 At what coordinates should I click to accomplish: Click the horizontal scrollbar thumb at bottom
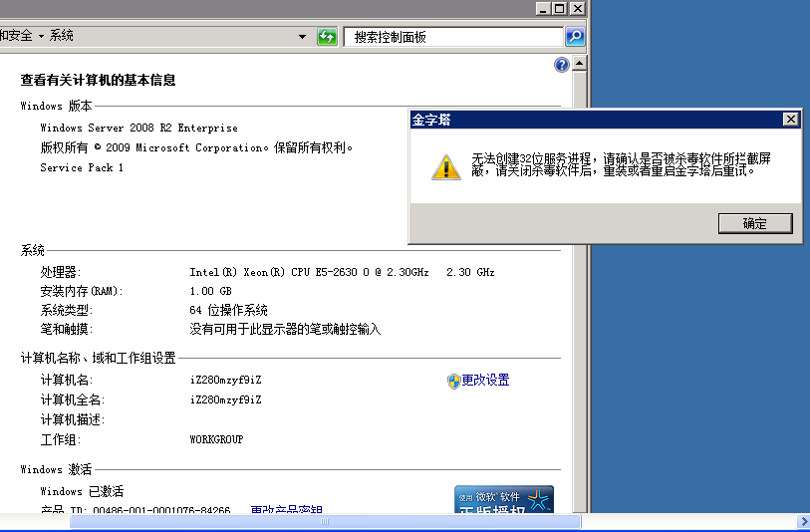click(x=325, y=522)
